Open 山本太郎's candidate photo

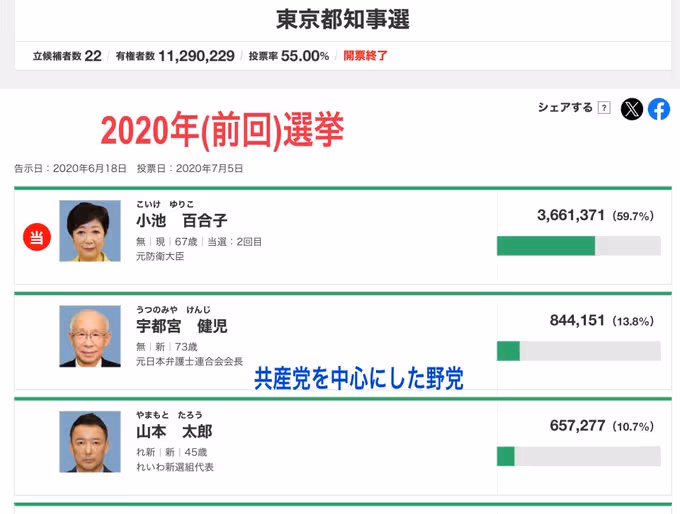[90, 442]
